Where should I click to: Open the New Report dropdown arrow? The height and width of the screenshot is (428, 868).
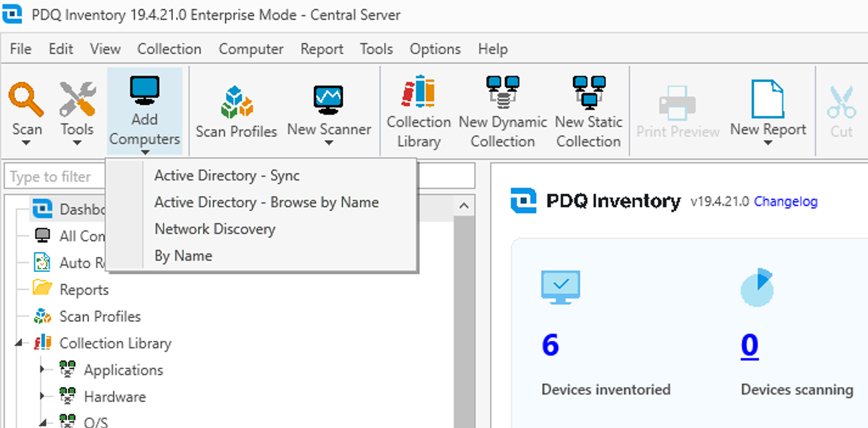[x=768, y=143]
